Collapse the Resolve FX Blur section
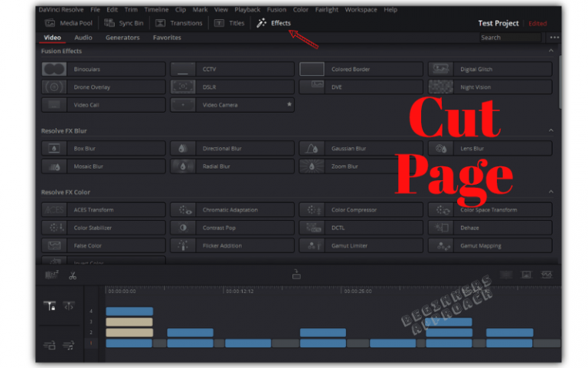The width and height of the screenshot is (588, 368). (x=551, y=130)
